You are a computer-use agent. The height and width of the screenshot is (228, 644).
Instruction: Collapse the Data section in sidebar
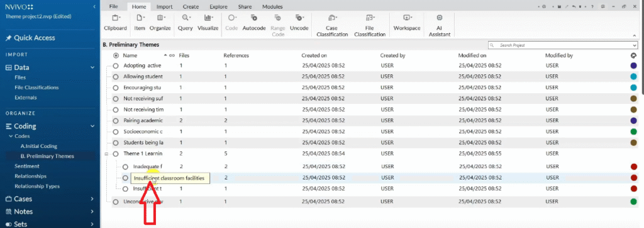92,67
